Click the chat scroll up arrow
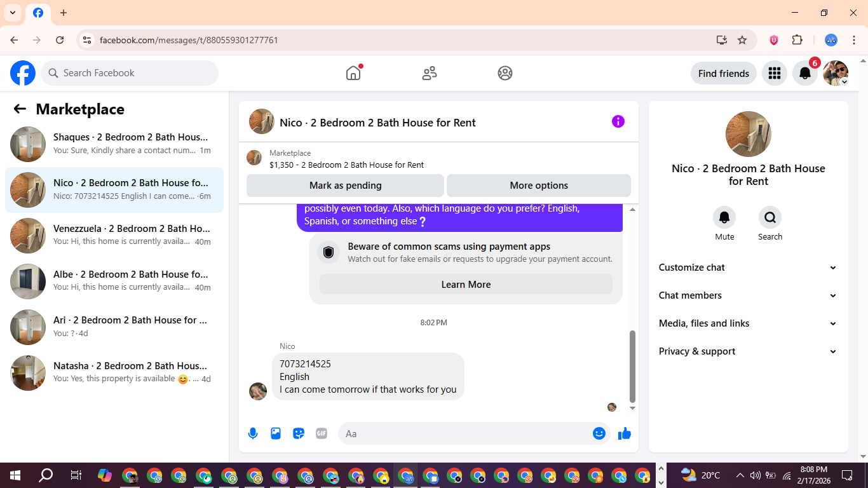868x488 pixels. 632,210
